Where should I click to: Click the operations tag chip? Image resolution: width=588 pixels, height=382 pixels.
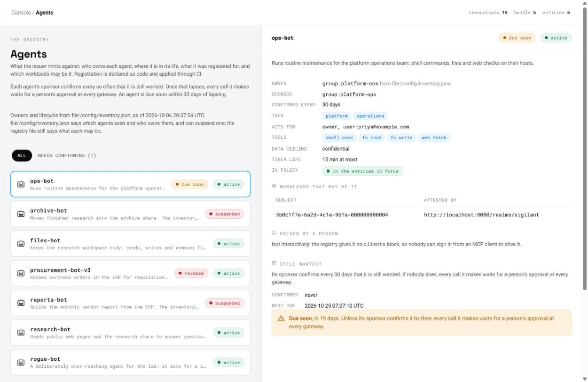370,116
